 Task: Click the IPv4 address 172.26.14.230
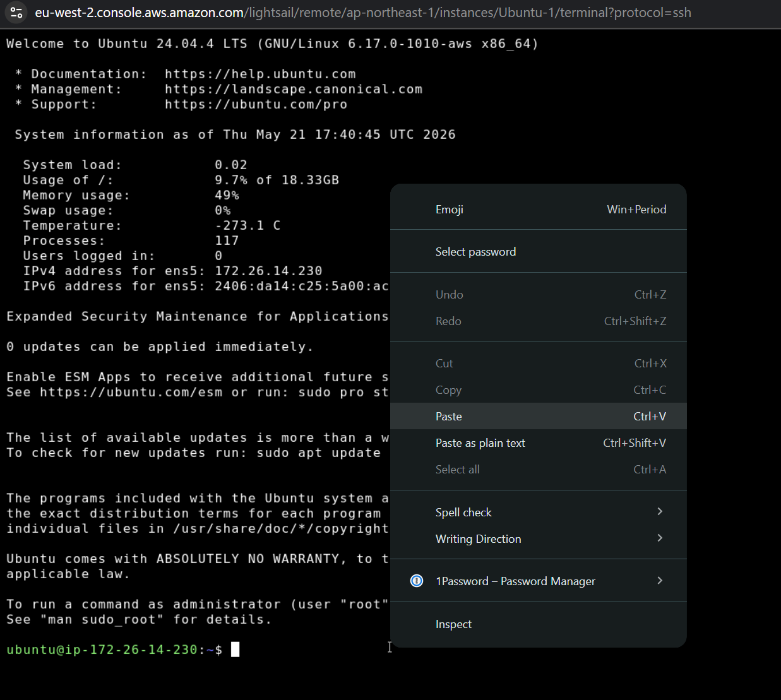[x=268, y=271]
